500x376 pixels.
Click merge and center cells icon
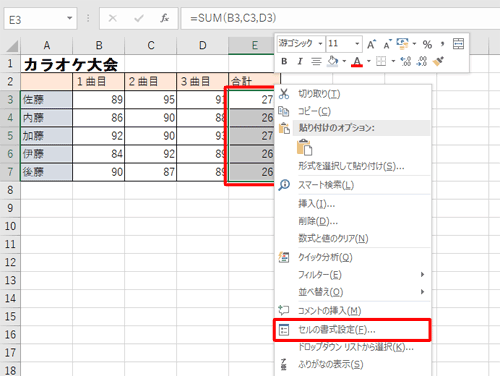(458, 44)
